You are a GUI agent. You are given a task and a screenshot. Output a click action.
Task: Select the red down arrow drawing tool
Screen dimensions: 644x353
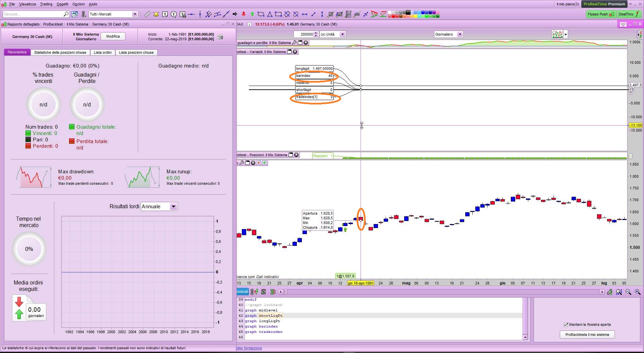point(244,14)
